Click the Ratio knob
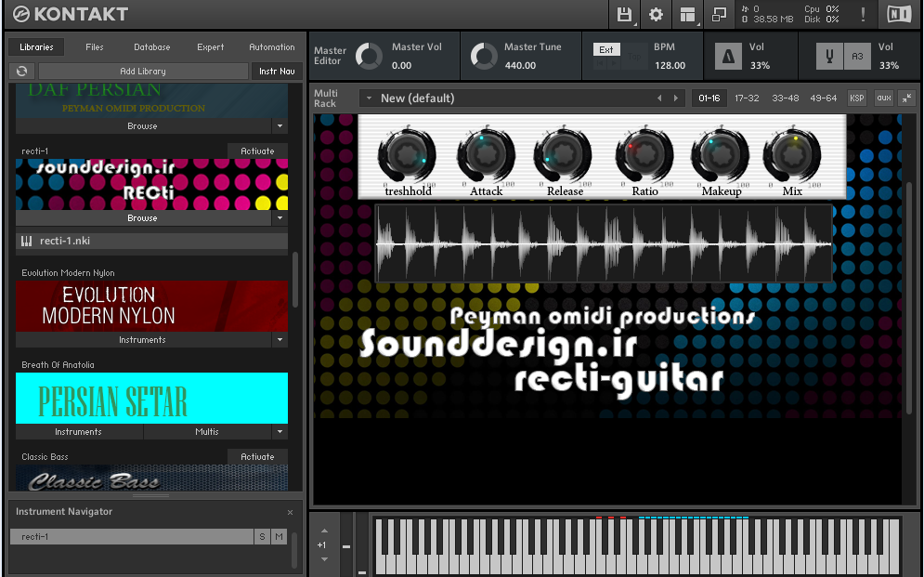 click(x=644, y=155)
